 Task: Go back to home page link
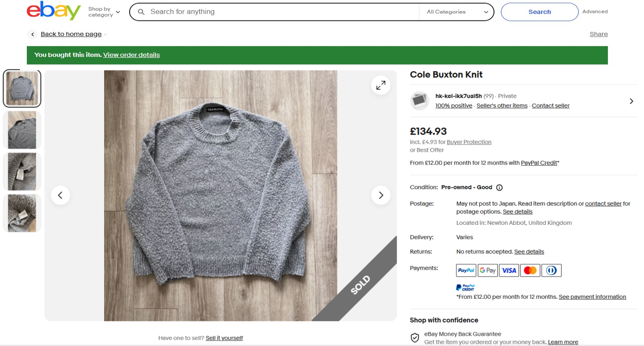[x=71, y=34]
